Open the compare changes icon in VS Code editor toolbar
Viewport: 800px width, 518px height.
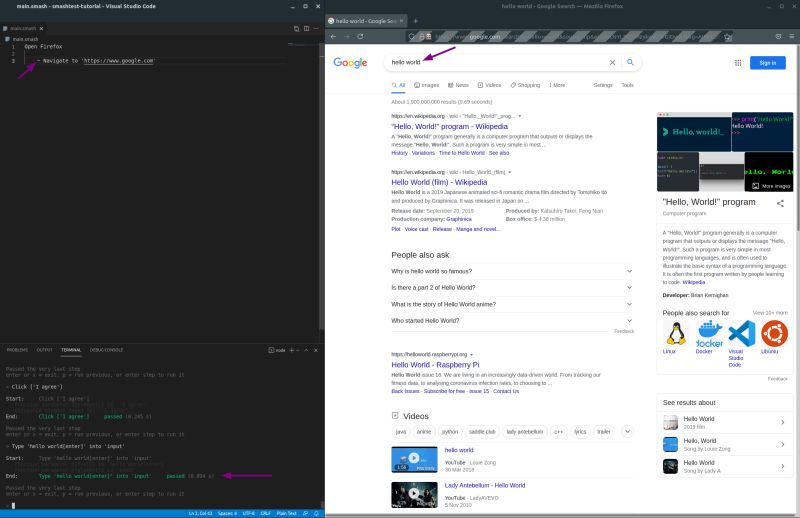click(296, 29)
